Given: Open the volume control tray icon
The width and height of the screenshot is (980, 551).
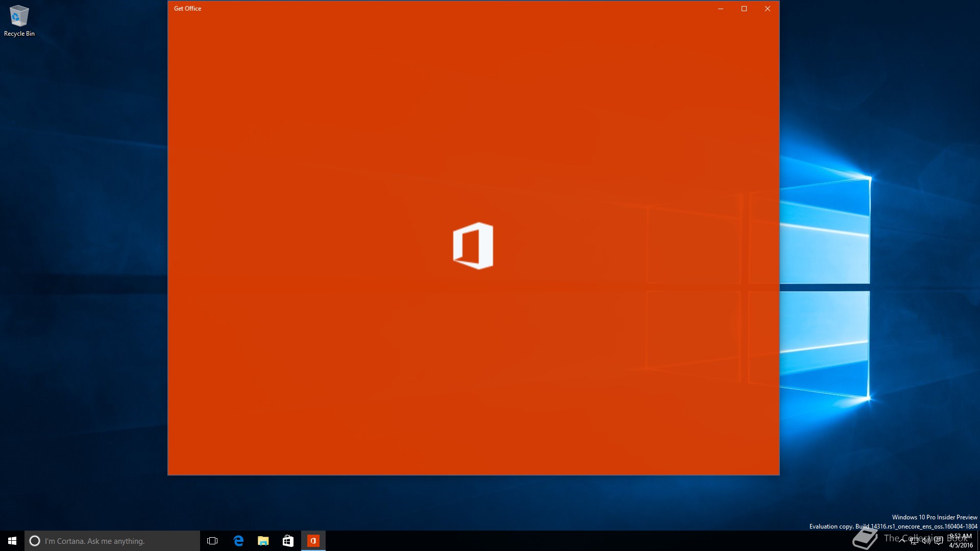Looking at the screenshot, I should [x=926, y=541].
